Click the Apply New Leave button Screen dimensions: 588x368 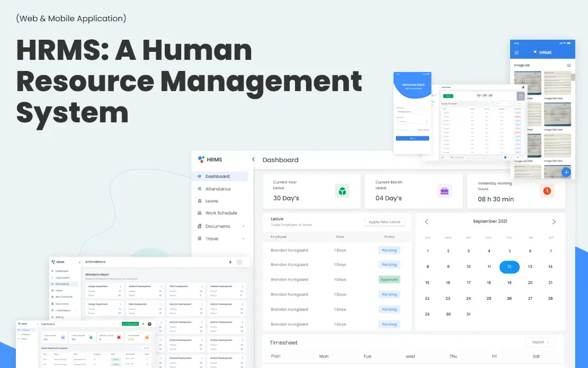[x=385, y=222]
